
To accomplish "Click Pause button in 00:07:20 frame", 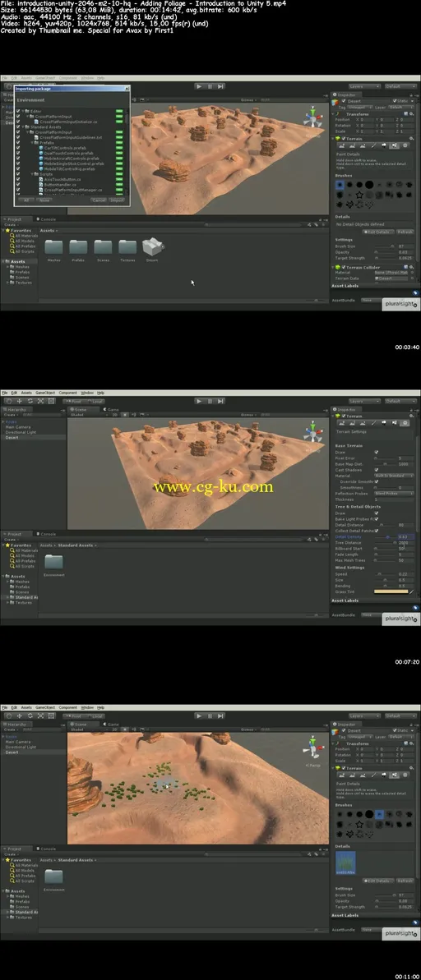I will (210, 401).
